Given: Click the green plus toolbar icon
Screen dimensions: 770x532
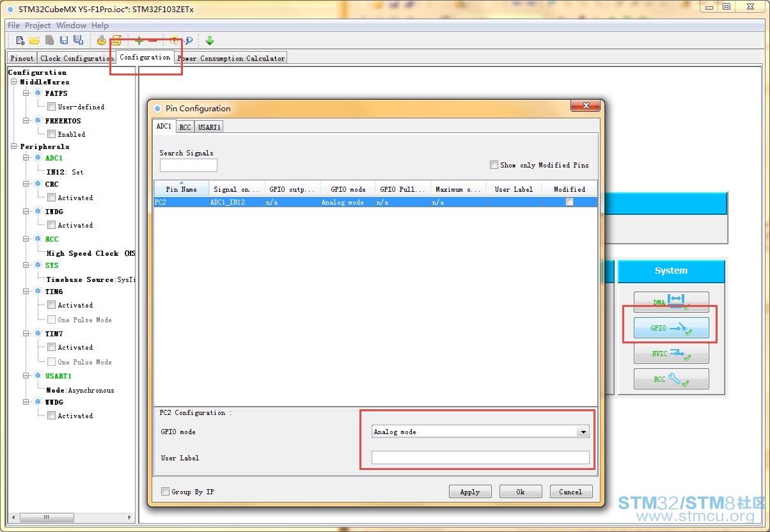Looking at the screenshot, I should tap(139, 40).
